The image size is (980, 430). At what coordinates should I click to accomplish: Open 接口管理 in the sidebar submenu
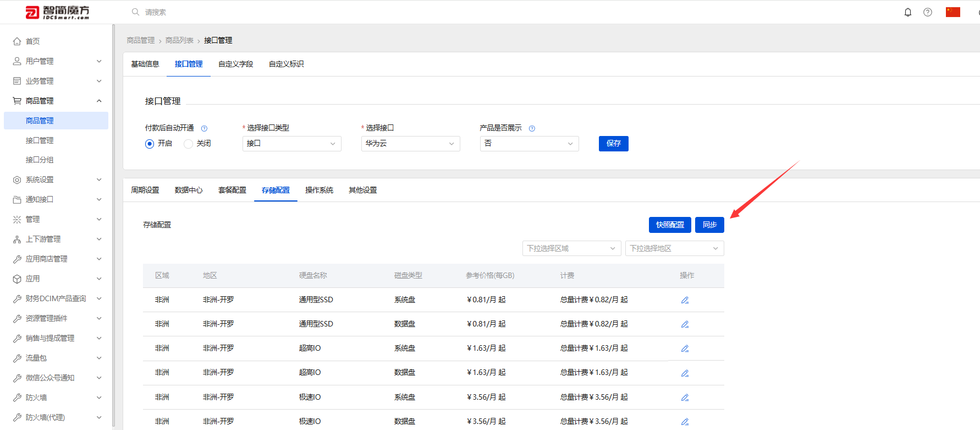40,141
